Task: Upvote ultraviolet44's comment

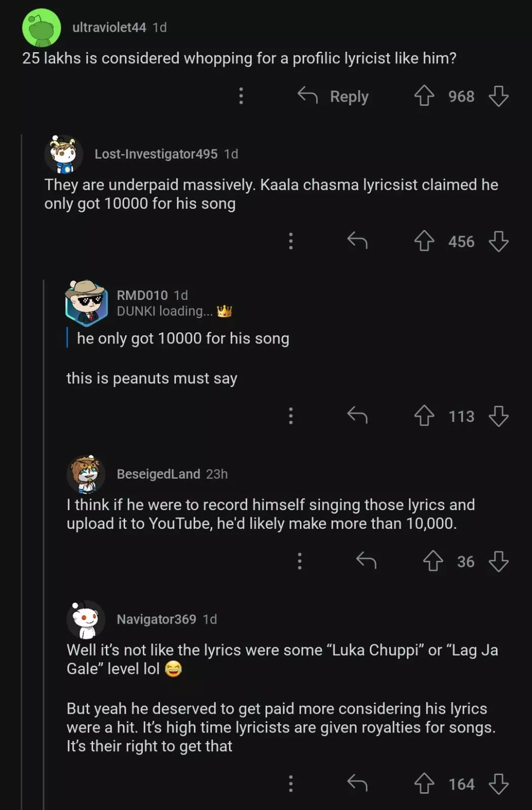Action: point(424,96)
